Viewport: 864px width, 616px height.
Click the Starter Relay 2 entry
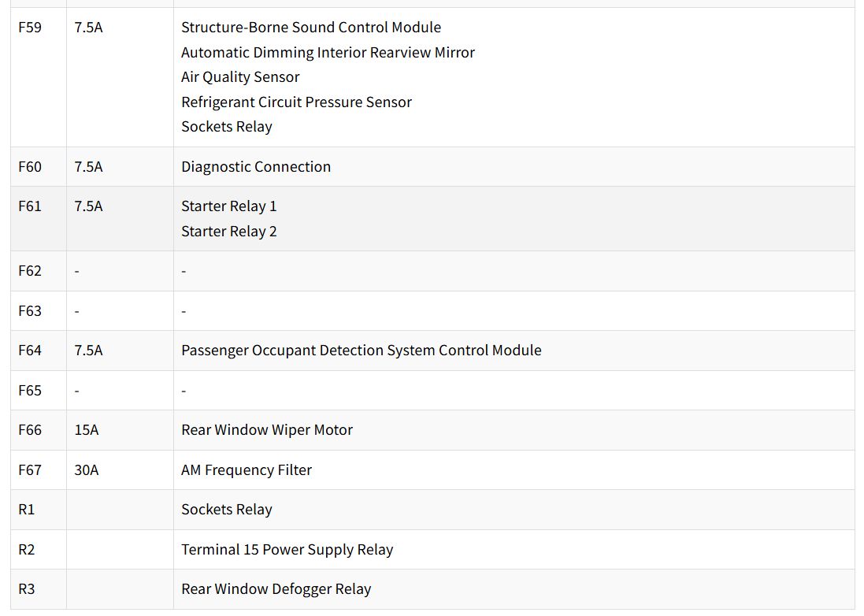pos(228,232)
